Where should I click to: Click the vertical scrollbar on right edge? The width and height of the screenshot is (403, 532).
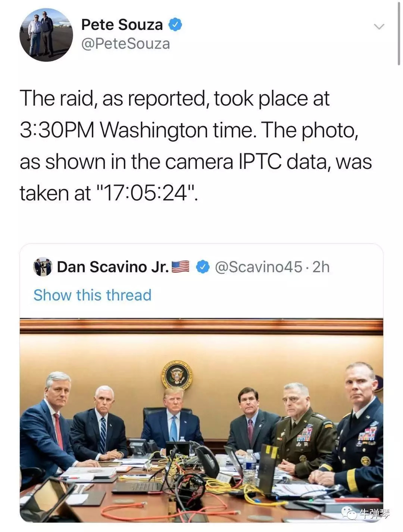click(399, 34)
